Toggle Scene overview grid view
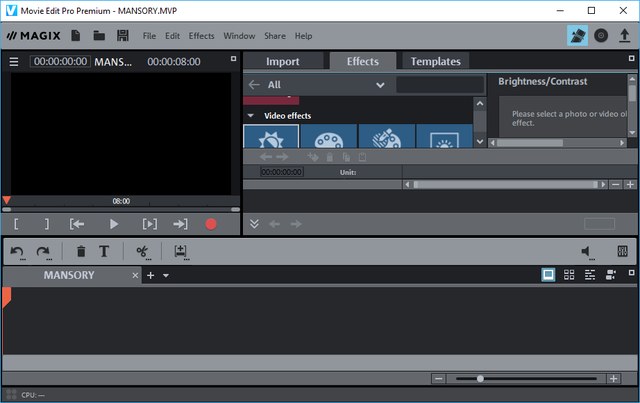The width and height of the screenshot is (640, 403). (569, 275)
